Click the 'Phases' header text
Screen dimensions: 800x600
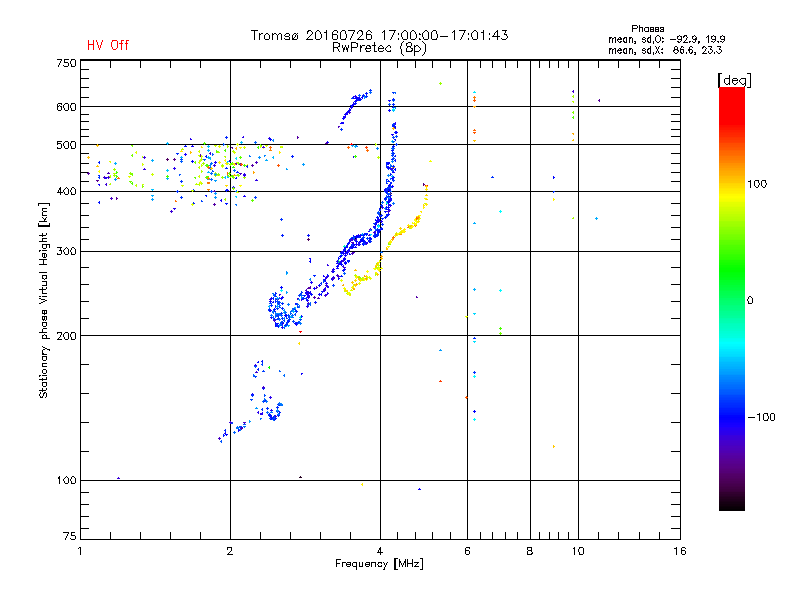647,29
